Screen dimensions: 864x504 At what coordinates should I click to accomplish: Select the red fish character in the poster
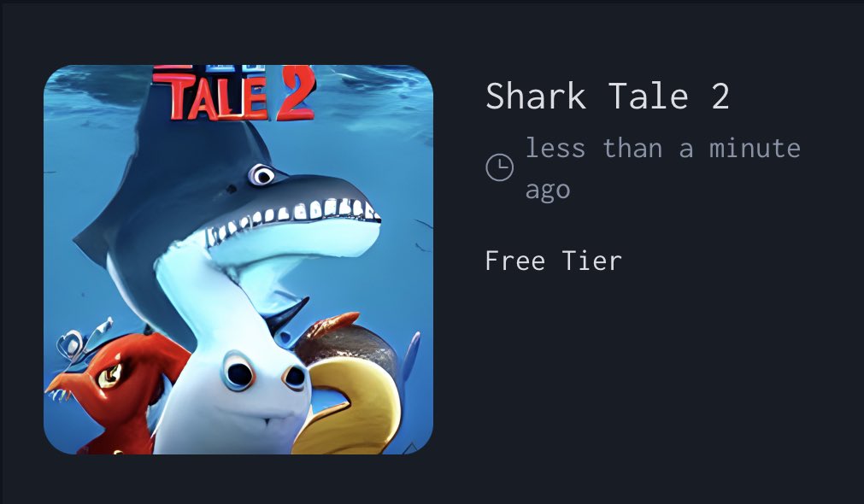tap(115, 389)
